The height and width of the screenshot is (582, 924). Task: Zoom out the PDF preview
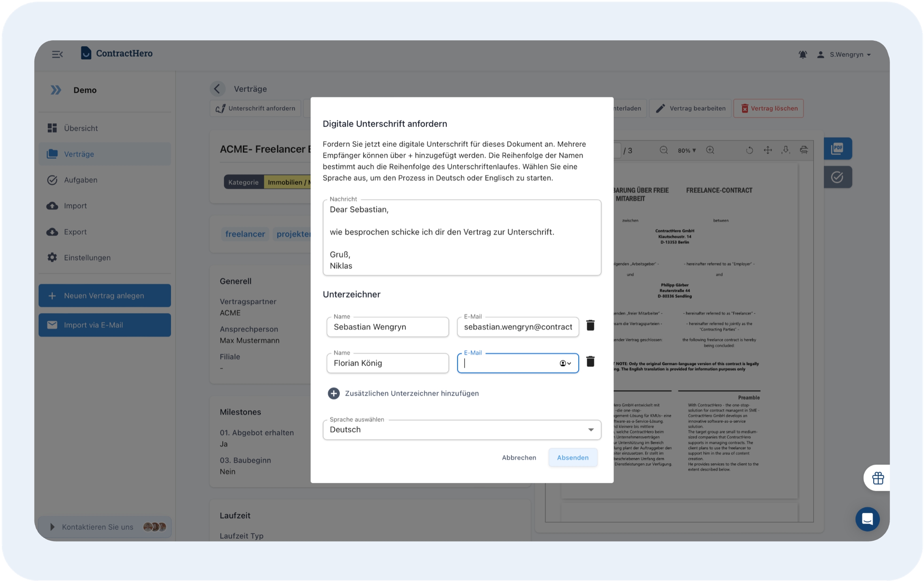[x=663, y=150]
